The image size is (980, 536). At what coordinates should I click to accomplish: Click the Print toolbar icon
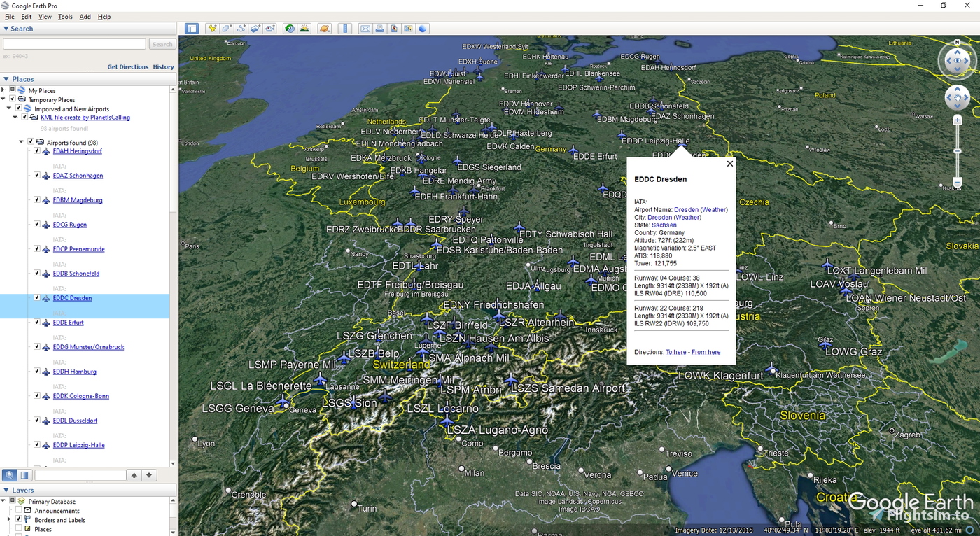(x=379, y=29)
